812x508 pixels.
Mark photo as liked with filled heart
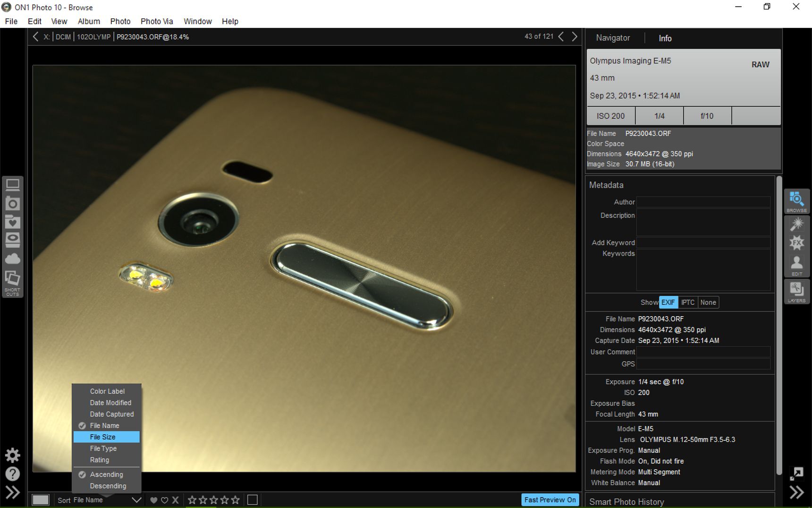(x=153, y=500)
